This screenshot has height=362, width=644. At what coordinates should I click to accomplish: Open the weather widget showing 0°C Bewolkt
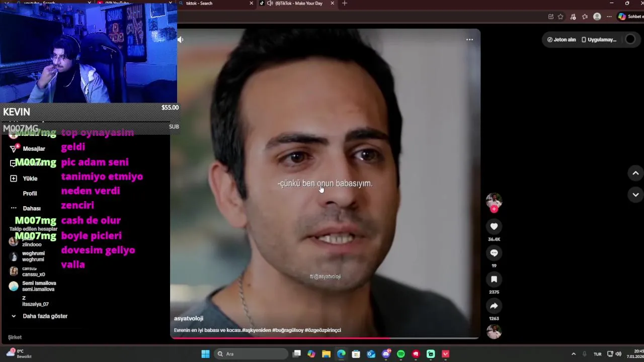[x=19, y=353]
